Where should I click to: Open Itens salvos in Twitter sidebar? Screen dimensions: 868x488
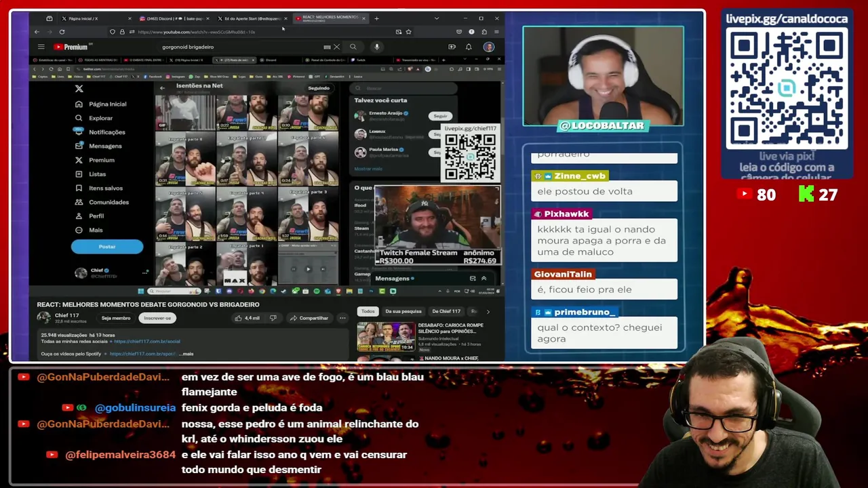[99, 188]
